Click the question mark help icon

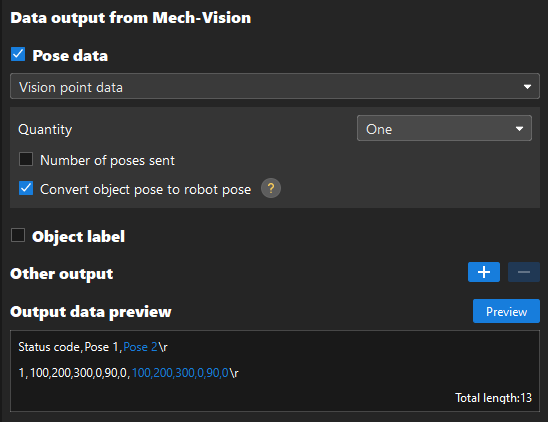coord(271,188)
